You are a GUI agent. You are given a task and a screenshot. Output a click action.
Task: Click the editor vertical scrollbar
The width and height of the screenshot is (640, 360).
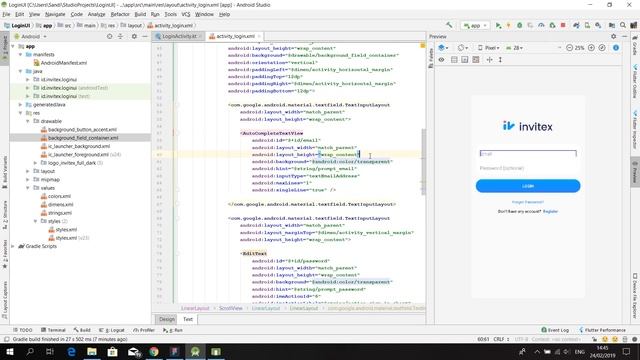coord(423,162)
